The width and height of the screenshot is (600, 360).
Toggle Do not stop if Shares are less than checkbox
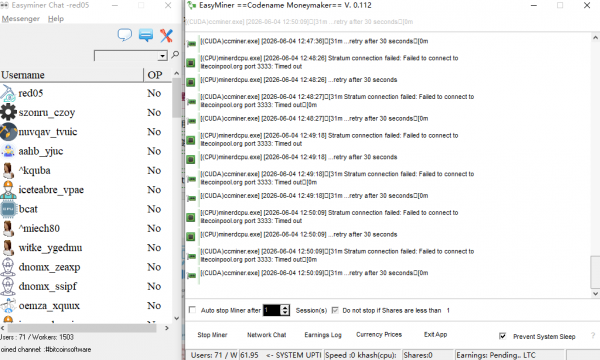point(335,310)
